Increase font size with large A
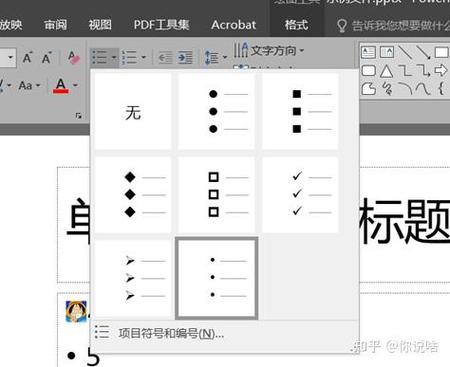The height and width of the screenshot is (367, 450). 28,58
